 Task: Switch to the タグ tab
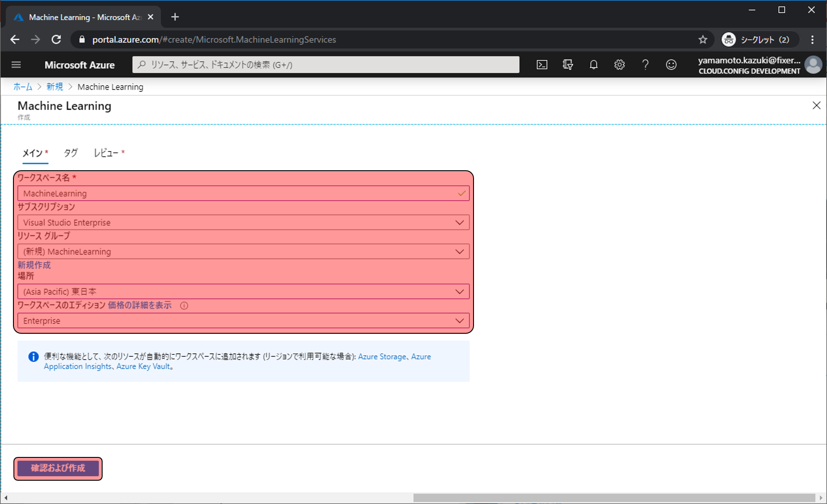[x=70, y=153]
